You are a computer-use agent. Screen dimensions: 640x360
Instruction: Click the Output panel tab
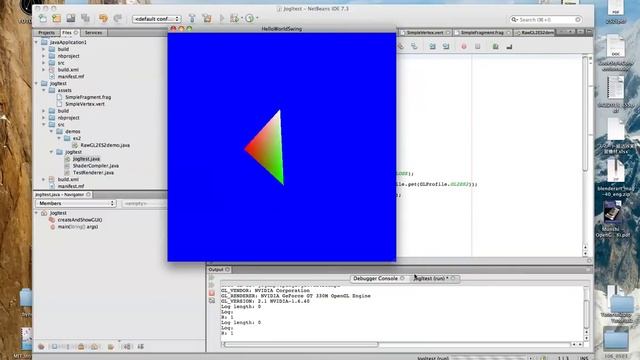[219, 269]
